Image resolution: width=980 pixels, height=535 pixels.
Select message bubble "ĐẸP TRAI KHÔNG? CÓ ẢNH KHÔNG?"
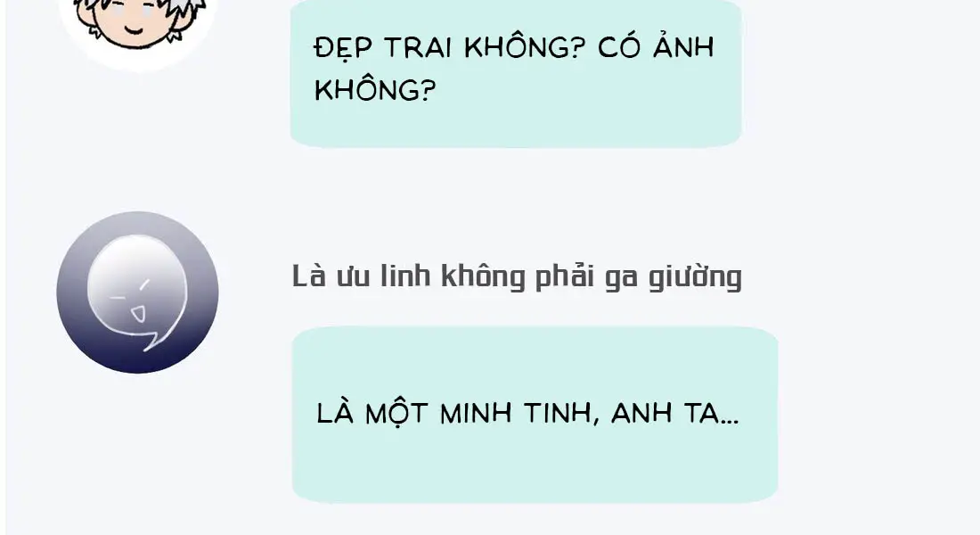[516, 73]
